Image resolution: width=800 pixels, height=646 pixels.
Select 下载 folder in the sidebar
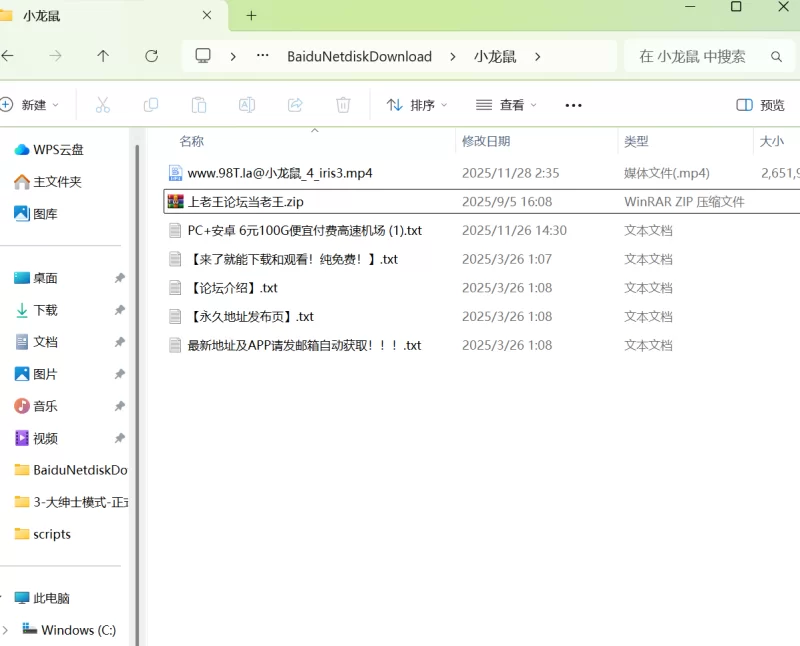(45, 310)
